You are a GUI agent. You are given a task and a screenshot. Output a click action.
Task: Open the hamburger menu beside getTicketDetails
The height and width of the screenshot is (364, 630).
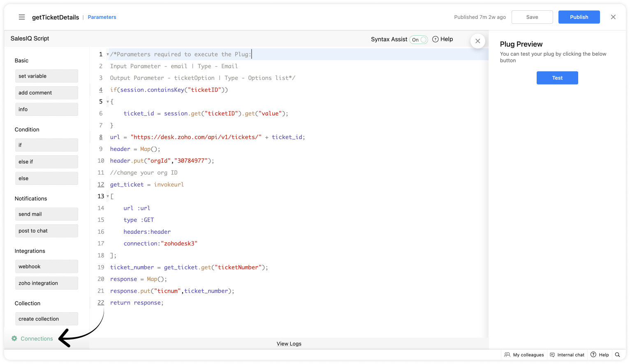coord(22,17)
